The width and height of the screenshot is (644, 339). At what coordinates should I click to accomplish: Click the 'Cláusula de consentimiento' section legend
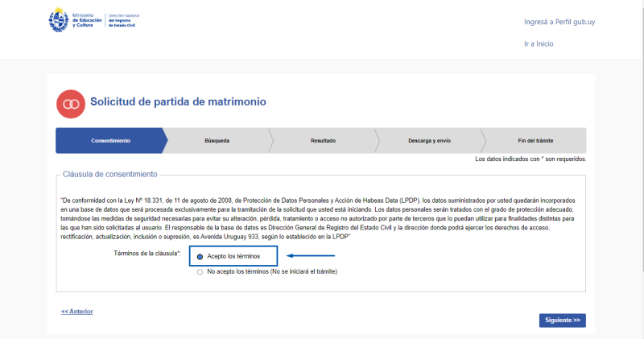pyautogui.click(x=110, y=174)
